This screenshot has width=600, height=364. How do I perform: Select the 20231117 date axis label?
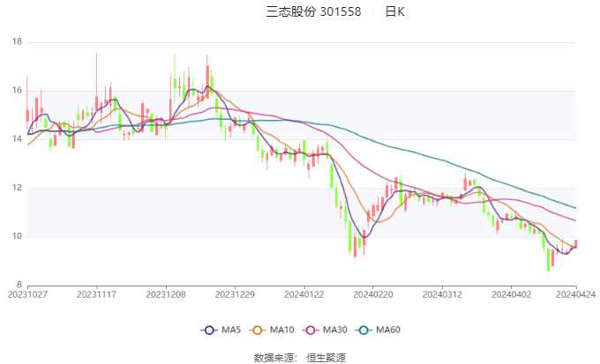pos(96,294)
